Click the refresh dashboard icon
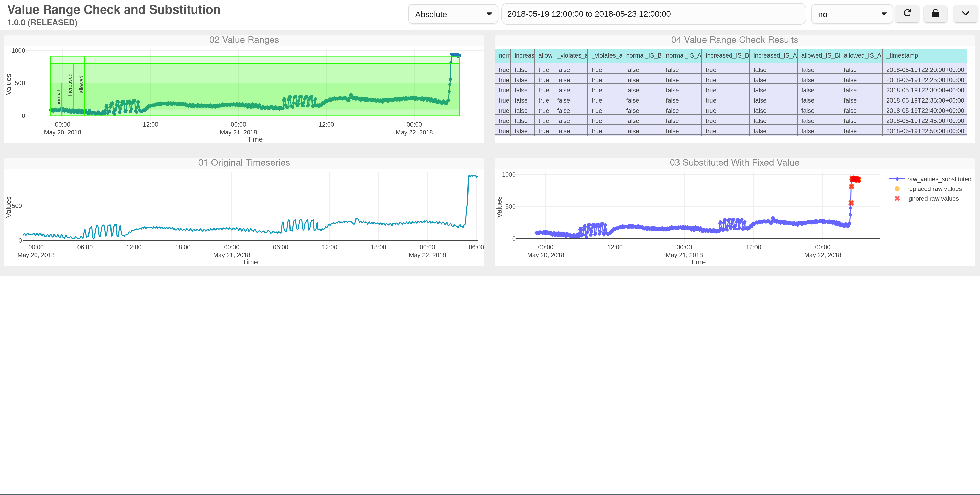The width and height of the screenshot is (980, 495). (907, 14)
